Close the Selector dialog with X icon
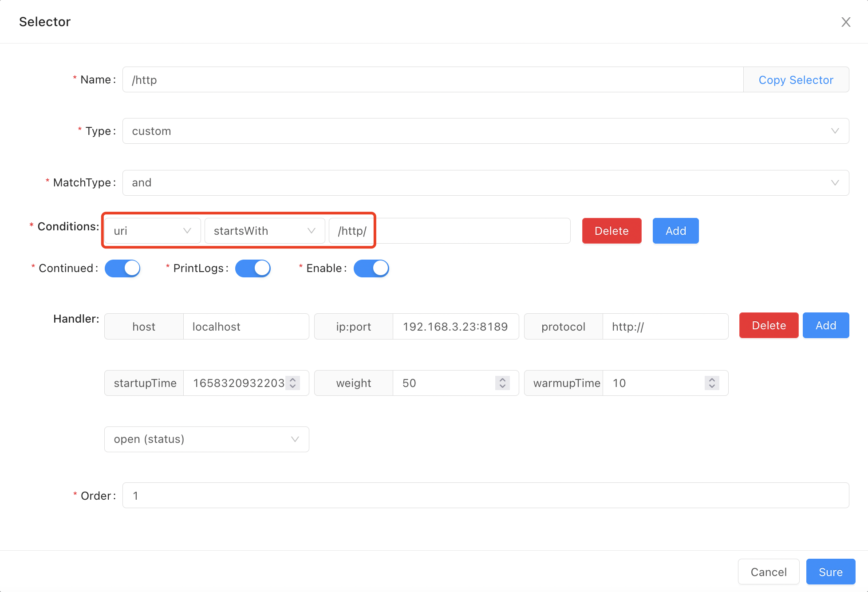The width and height of the screenshot is (868, 592). click(x=845, y=22)
